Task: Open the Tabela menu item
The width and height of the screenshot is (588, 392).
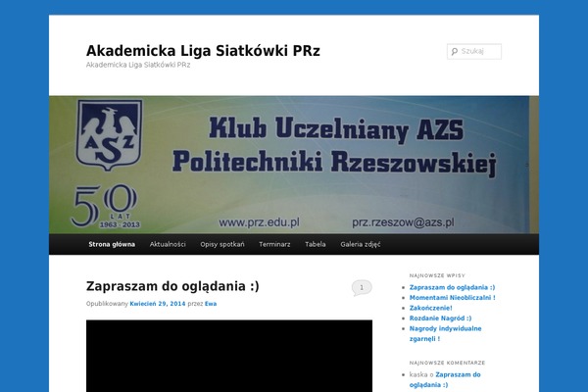Action: pos(316,244)
